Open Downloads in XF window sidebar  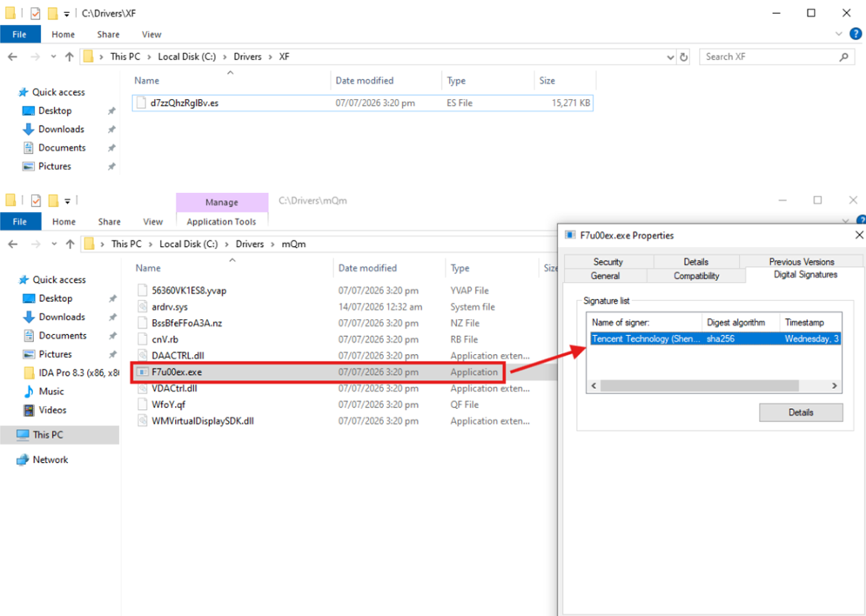(61, 129)
